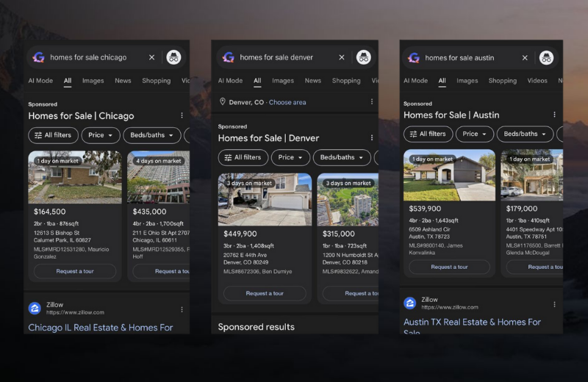Open All filters in the Austin listings

pos(428,134)
